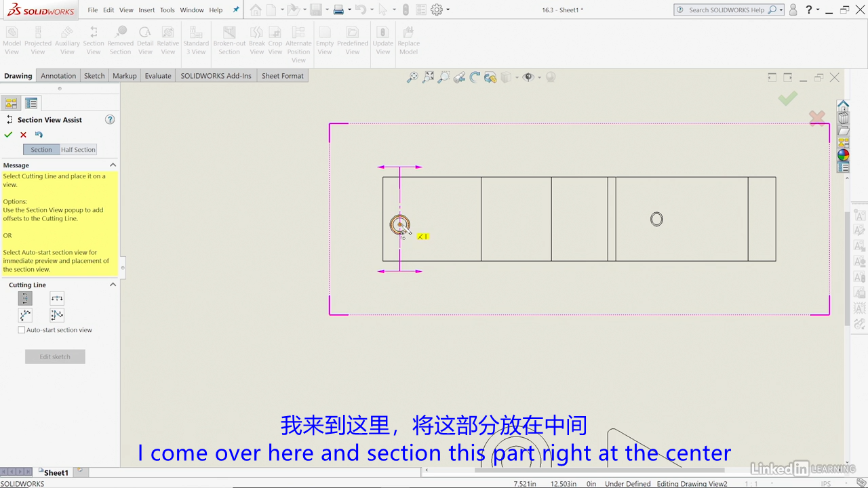Select the aligned cutting line type
Screen dimensions: 868x488
pyautogui.click(x=57, y=315)
